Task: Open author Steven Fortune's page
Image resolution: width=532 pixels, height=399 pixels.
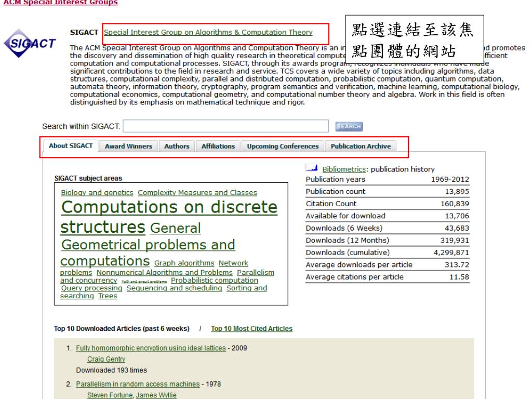Action: point(110,395)
